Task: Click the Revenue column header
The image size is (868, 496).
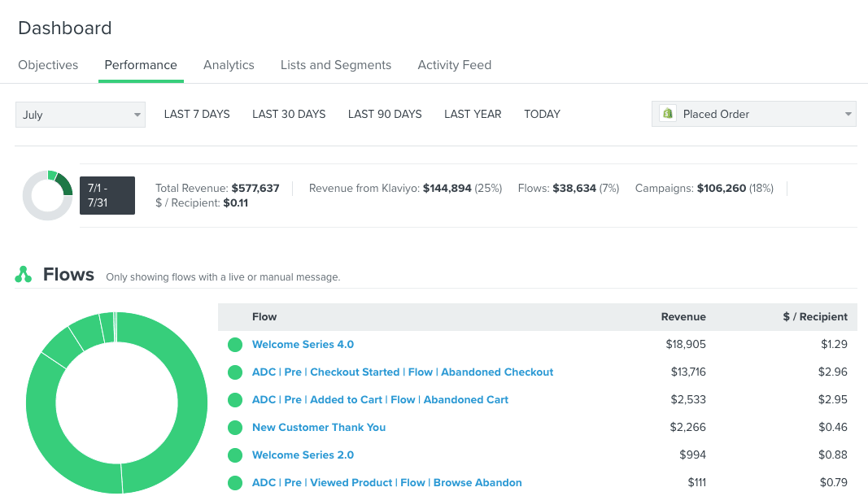Action: coord(683,316)
